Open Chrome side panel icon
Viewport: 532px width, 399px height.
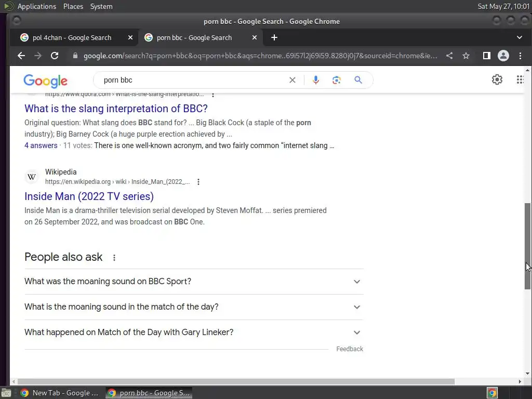(486, 56)
